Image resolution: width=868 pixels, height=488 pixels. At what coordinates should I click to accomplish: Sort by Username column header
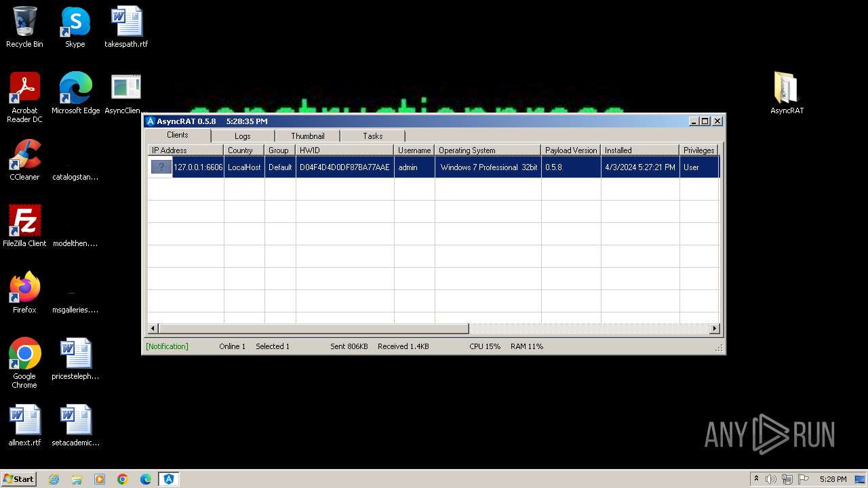pos(414,150)
